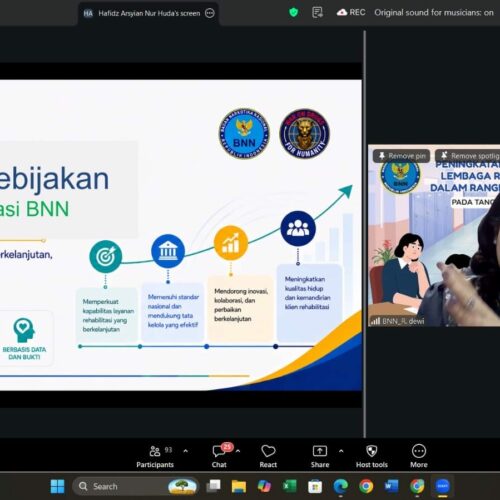Open Host tools shield menu

tap(372, 456)
